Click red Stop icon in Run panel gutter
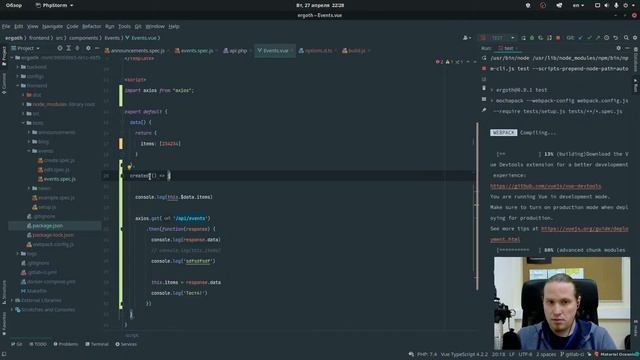This screenshot has height=360, width=640. (484, 69)
